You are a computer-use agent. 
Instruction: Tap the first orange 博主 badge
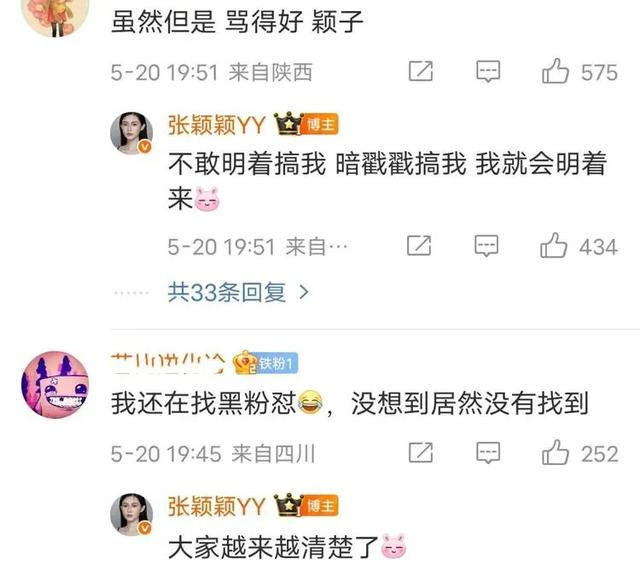pos(320,124)
